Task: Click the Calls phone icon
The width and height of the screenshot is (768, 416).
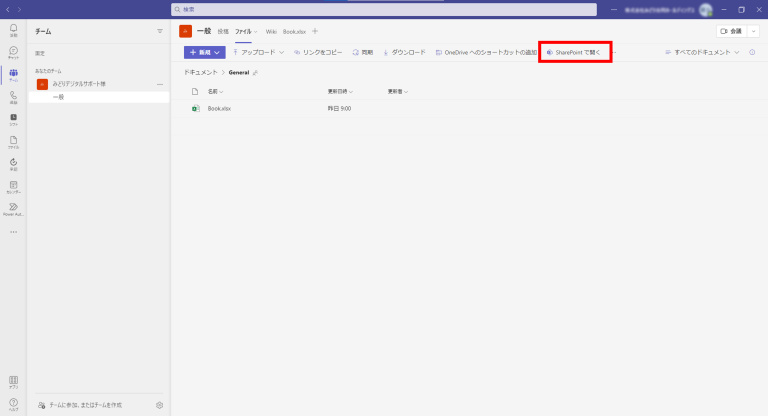Action: click(13, 97)
